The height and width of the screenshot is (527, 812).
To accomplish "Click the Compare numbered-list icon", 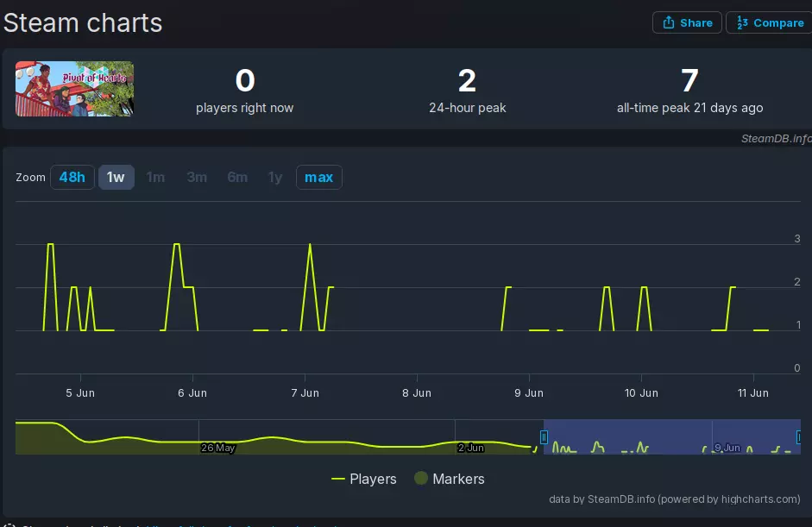I will tap(742, 22).
